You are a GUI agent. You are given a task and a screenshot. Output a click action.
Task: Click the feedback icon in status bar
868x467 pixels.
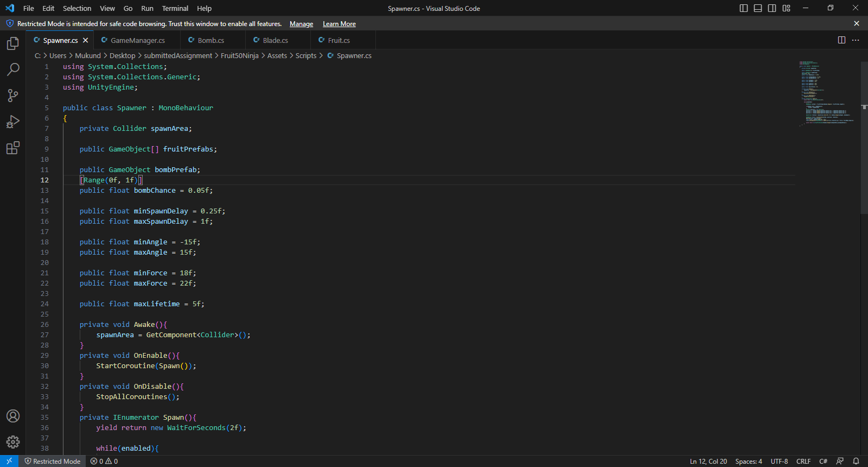[x=840, y=461]
